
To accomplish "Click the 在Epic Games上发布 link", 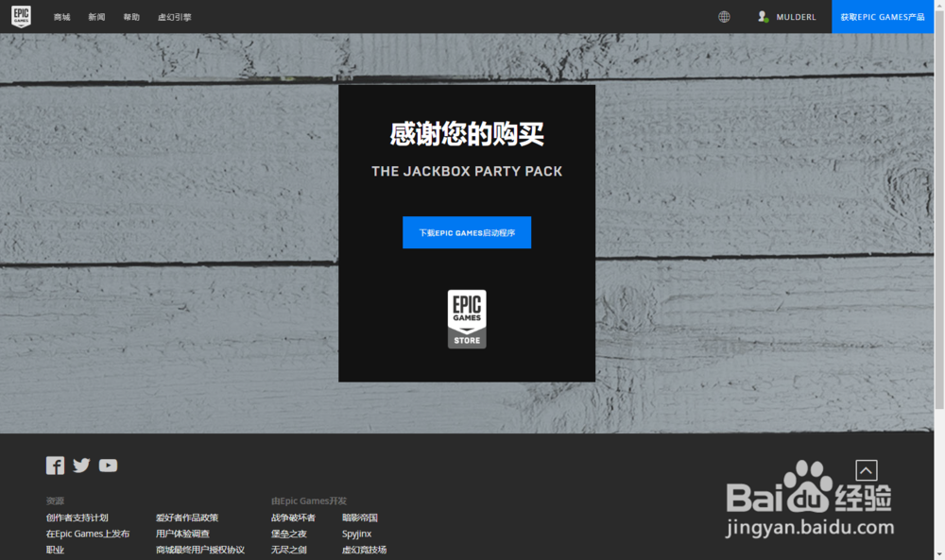I will coord(88,533).
